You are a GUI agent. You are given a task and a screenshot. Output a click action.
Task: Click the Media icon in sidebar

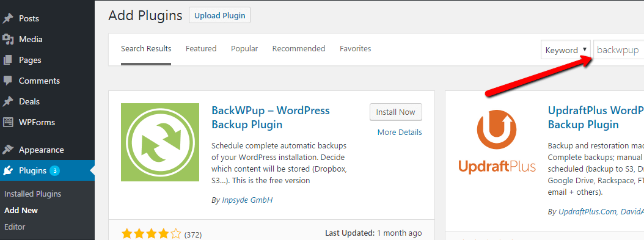coord(8,39)
